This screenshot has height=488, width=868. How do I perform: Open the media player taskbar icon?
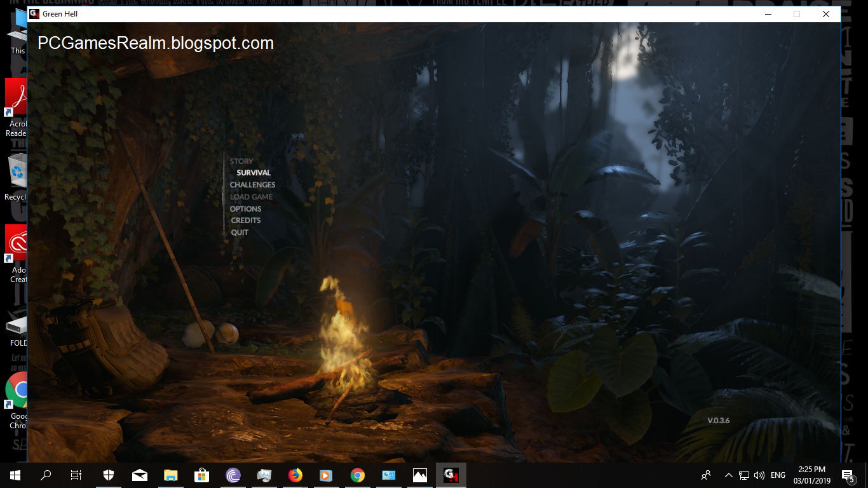326,475
